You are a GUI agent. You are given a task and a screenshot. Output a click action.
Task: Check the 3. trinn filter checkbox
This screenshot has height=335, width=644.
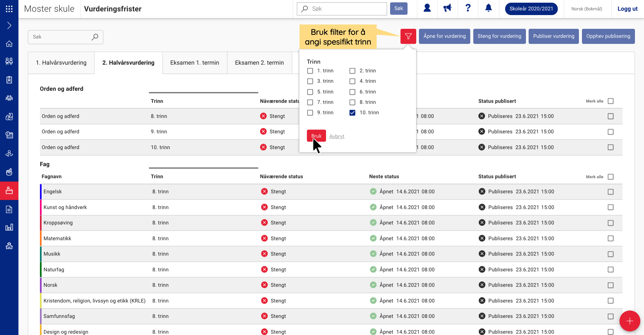pos(310,81)
